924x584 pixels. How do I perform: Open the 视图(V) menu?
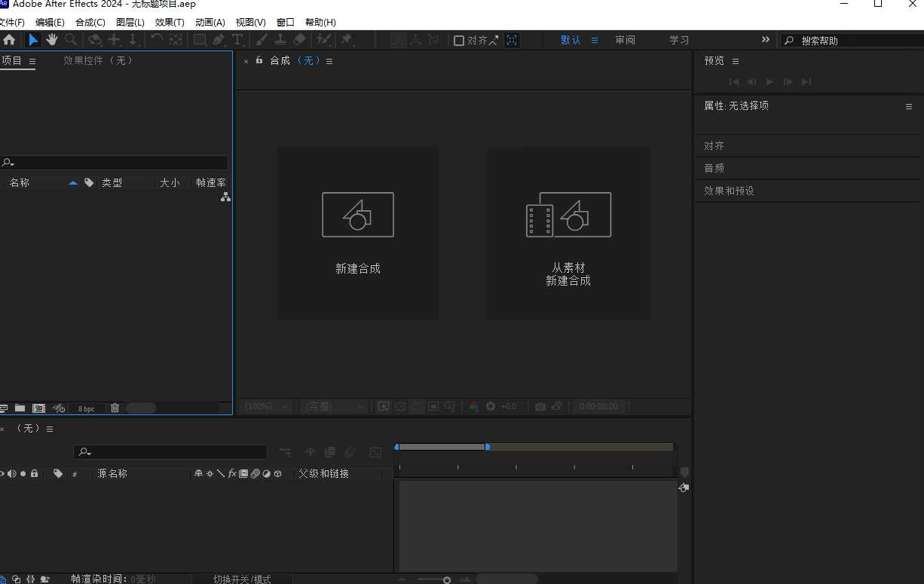[251, 23]
